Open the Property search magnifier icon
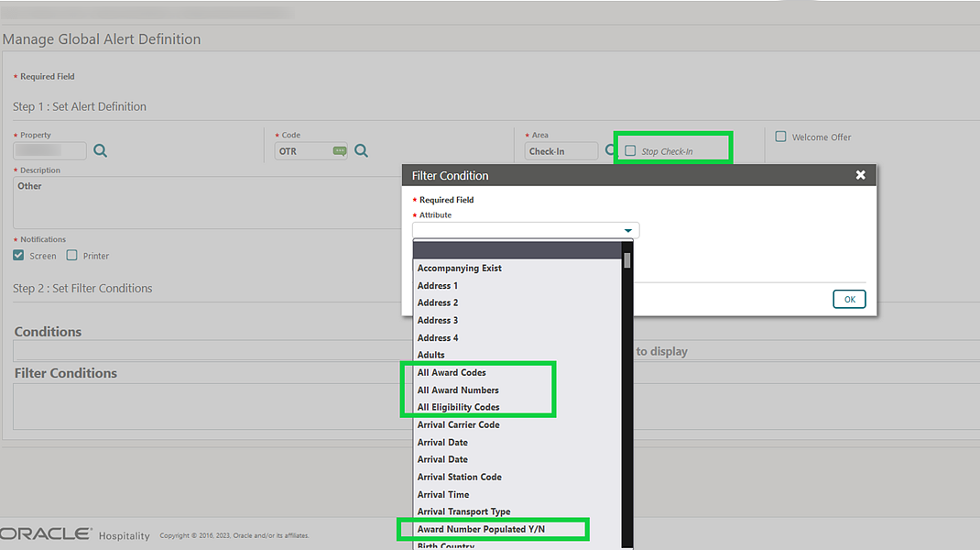 [100, 151]
